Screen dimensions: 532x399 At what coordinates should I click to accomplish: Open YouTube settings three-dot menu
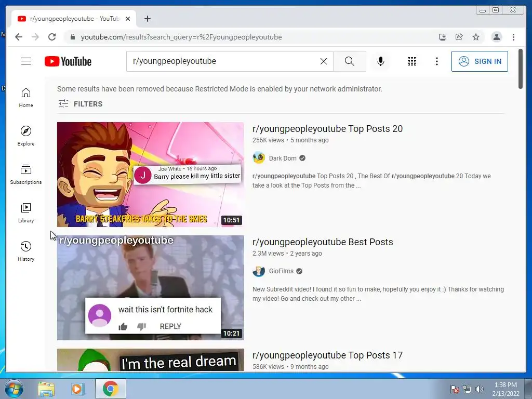coord(436,61)
